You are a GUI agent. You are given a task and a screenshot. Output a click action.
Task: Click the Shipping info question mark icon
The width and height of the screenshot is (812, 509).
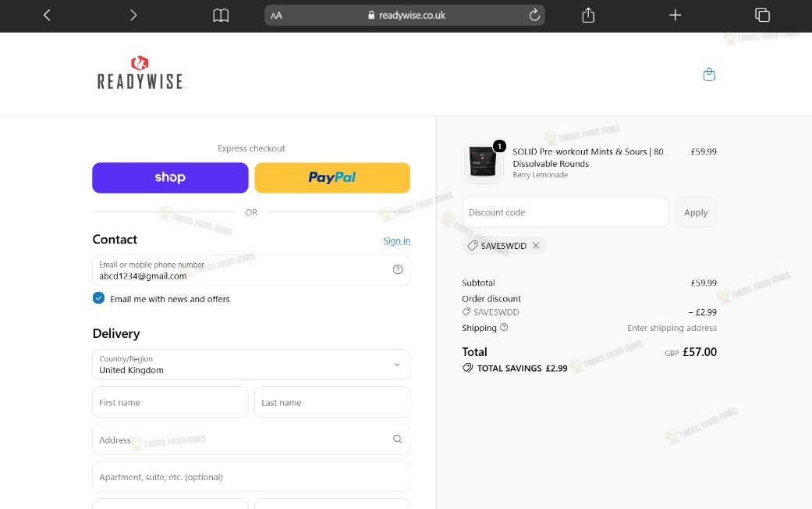tap(504, 327)
